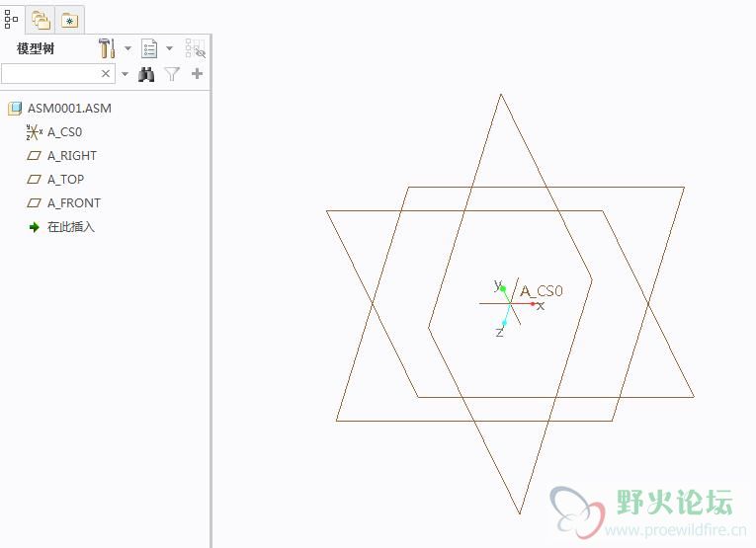This screenshot has width=756, height=548.
Task: Click the ASM0001.ASM assembly icon
Action: (15, 109)
